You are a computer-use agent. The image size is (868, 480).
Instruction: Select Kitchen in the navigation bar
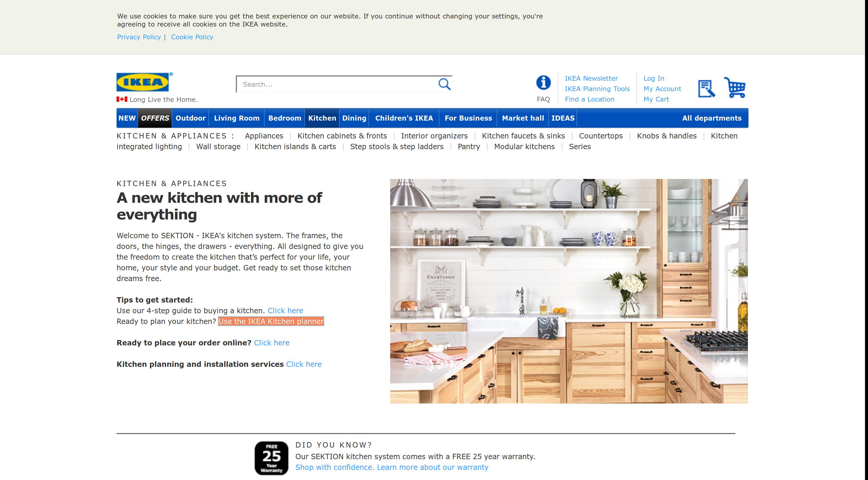[x=322, y=118]
